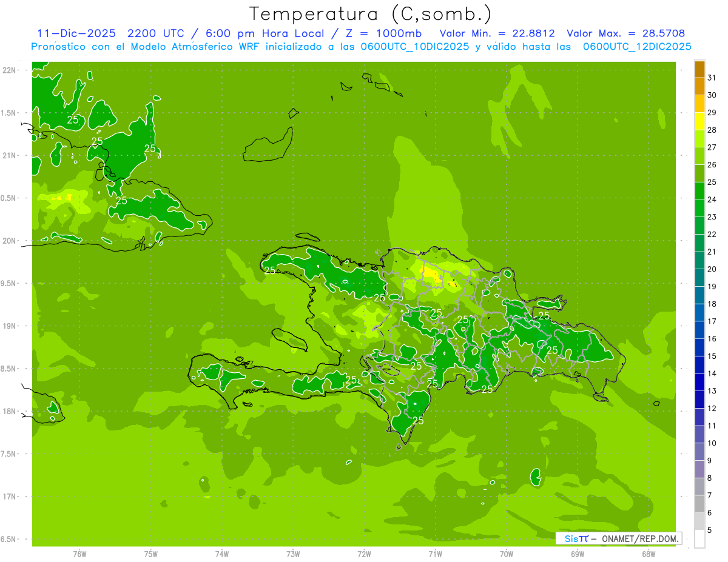
Task: Click "0600UTC_12DIC2025" forecast validity time
Action: pos(638,47)
